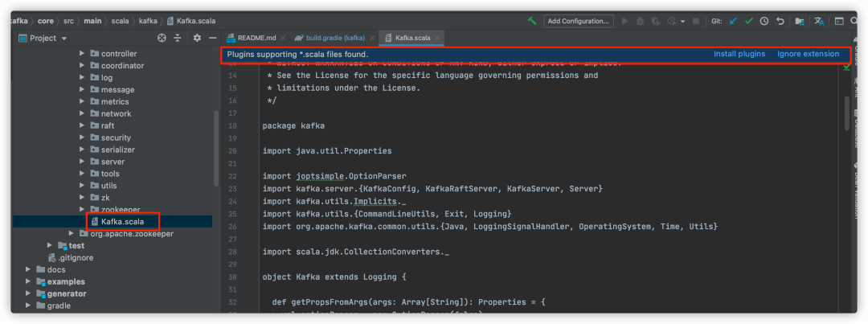The height and width of the screenshot is (324, 868).
Task: Click the Search Everywhere magnifier
Action: point(855,21)
